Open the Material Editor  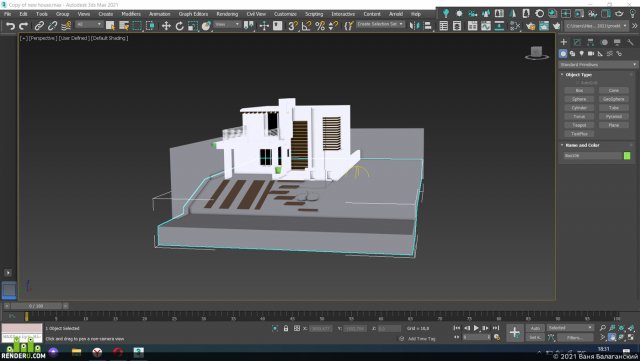[x=515, y=26]
